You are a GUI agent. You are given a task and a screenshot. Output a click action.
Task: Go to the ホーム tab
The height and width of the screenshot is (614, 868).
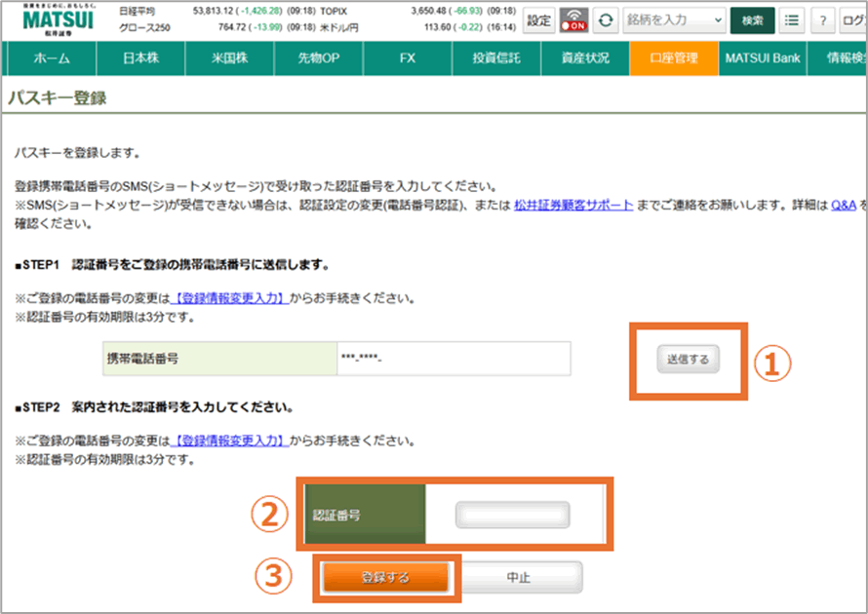pos(52,58)
